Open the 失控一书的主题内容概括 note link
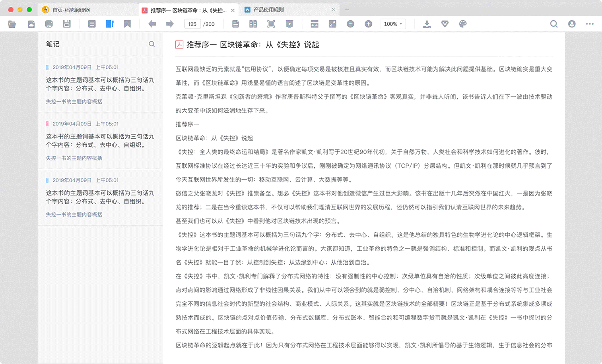 (74, 101)
